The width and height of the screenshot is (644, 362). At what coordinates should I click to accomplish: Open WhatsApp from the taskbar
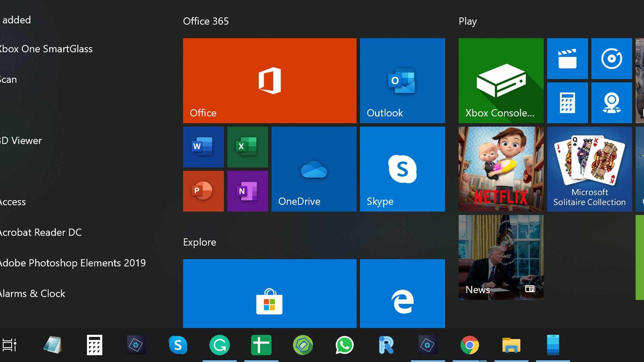[344, 345]
